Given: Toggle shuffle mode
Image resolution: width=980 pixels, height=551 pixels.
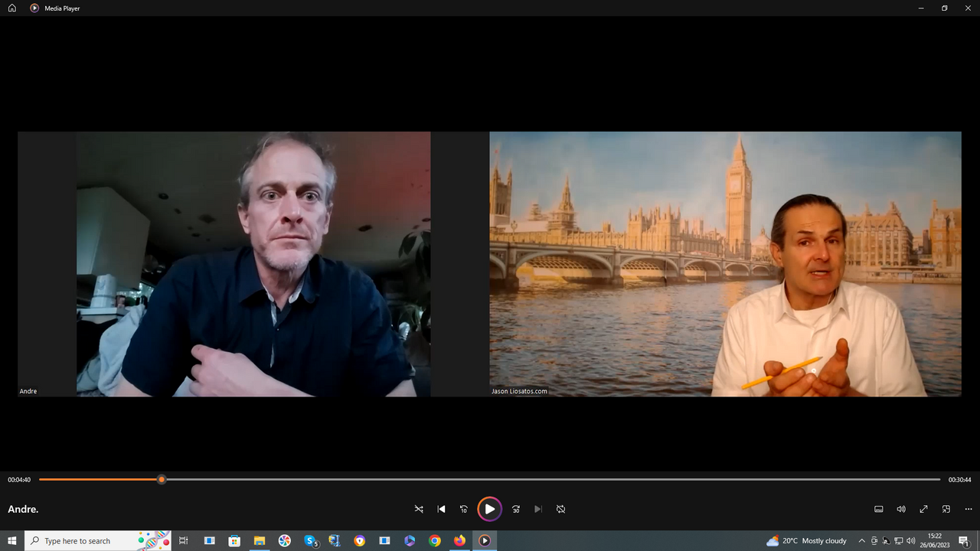Looking at the screenshot, I should [x=419, y=509].
